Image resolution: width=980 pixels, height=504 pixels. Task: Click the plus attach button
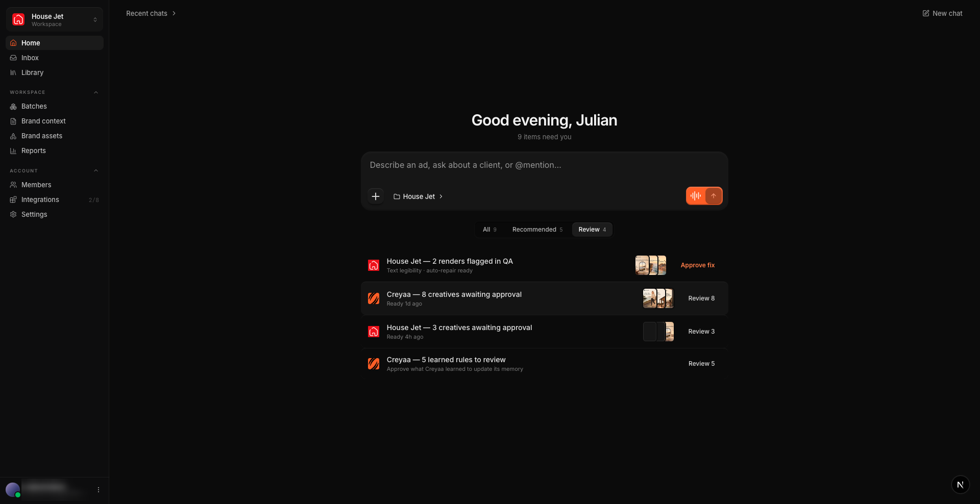376,196
